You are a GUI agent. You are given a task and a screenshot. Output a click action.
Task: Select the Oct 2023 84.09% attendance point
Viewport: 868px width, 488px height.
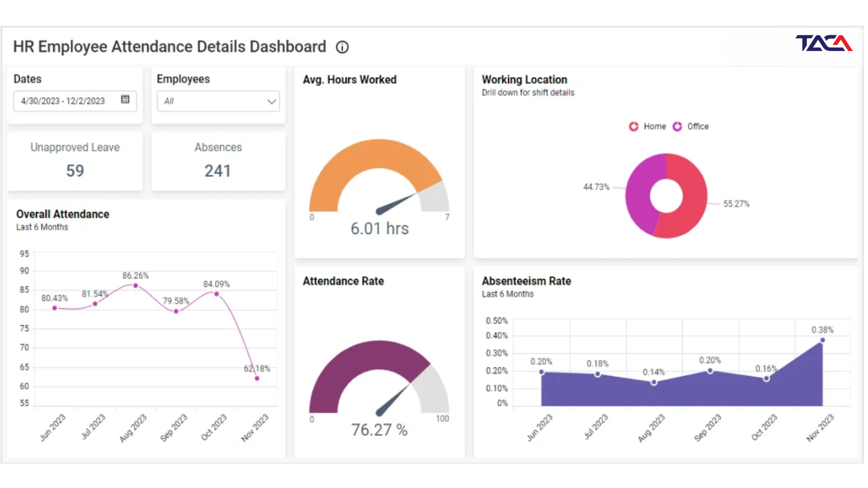(217, 294)
